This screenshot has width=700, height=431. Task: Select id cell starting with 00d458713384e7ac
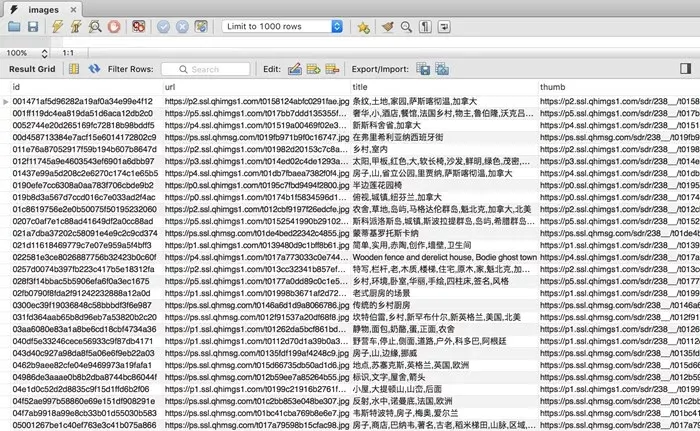[87, 138]
